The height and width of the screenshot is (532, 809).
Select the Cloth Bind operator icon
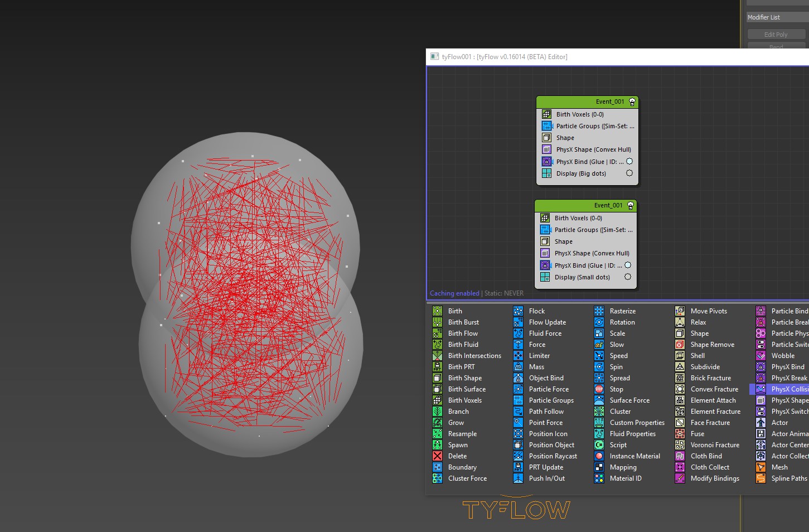[680, 456]
